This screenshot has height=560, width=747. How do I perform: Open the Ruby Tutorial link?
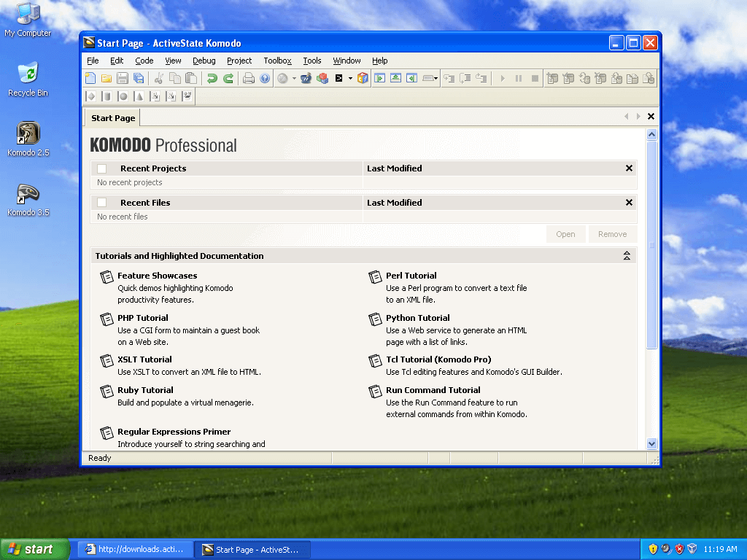click(x=145, y=390)
